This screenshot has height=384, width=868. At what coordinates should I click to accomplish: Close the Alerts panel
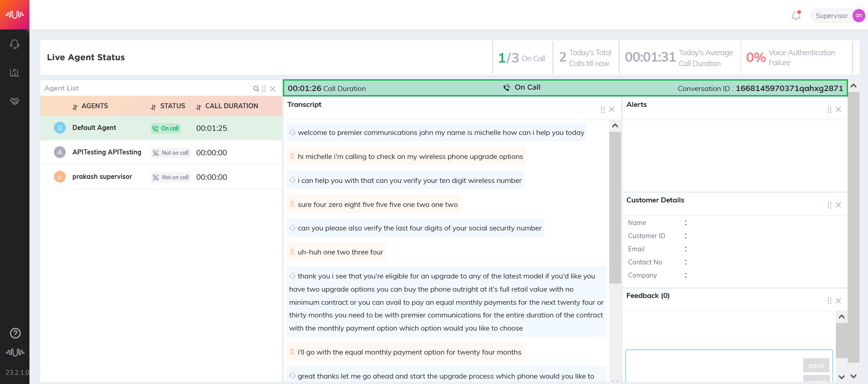pos(838,110)
